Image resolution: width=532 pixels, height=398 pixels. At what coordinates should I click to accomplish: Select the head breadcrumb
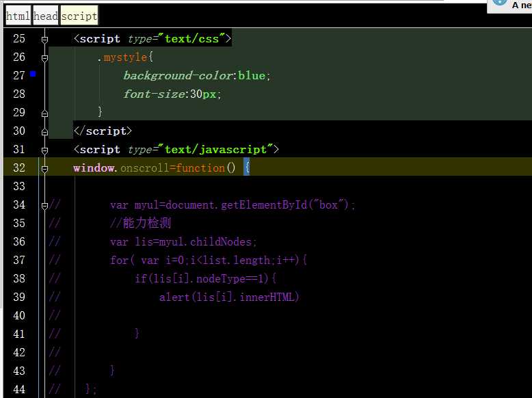(45, 16)
